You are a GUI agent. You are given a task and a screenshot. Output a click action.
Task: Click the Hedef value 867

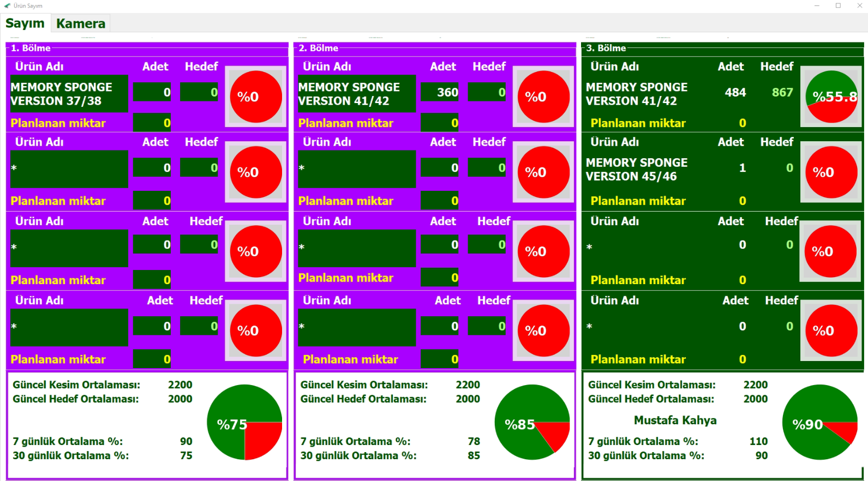782,92
